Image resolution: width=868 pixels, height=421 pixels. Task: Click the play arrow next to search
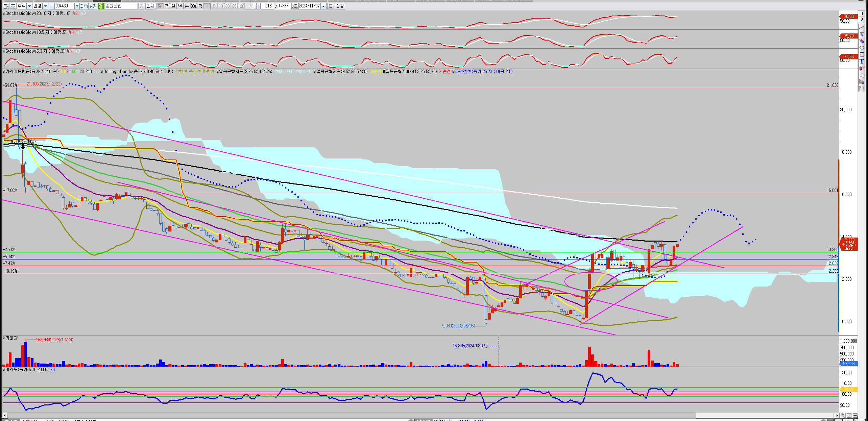(91, 6)
